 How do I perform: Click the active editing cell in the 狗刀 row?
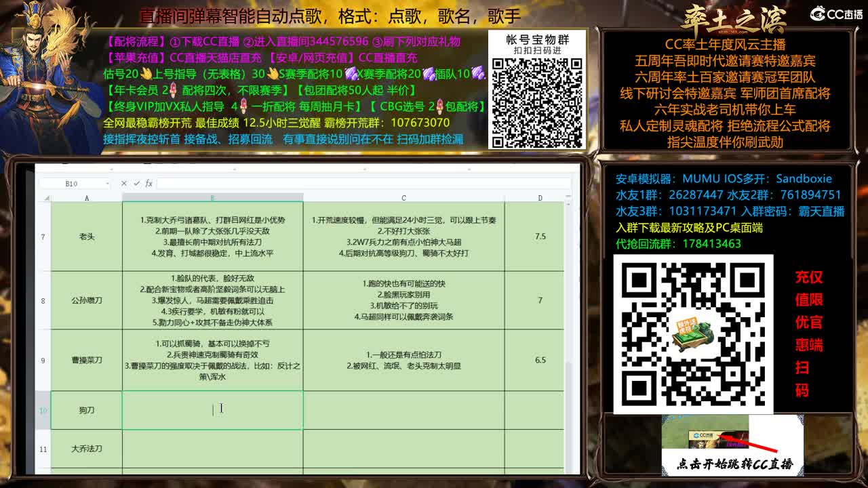pyautogui.click(x=212, y=410)
